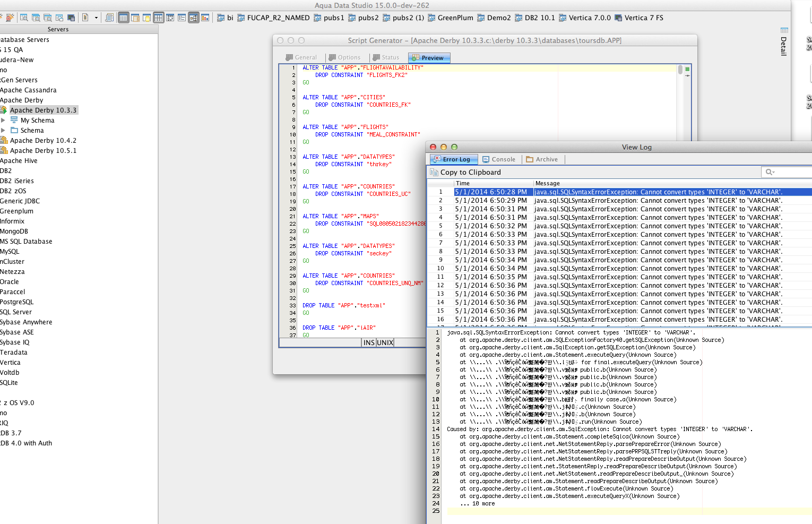Select the MongoDB server group
812x524 pixels.
pos(14,231)
